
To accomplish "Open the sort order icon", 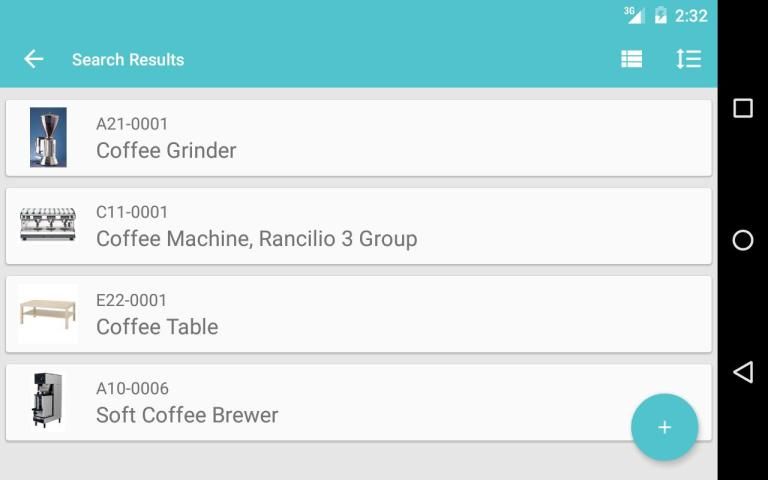I will (x=688, y=59).
